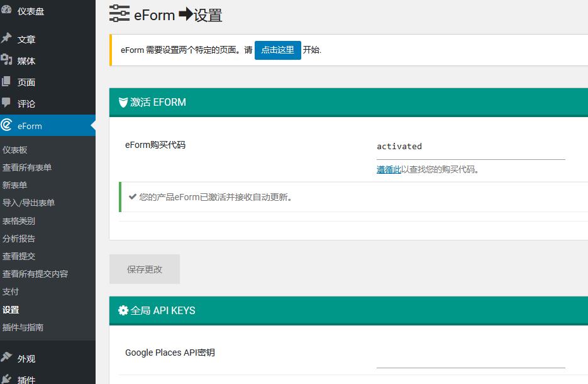
Task: Collapse the 激活 EFORM section header
Action: [348, 102]
